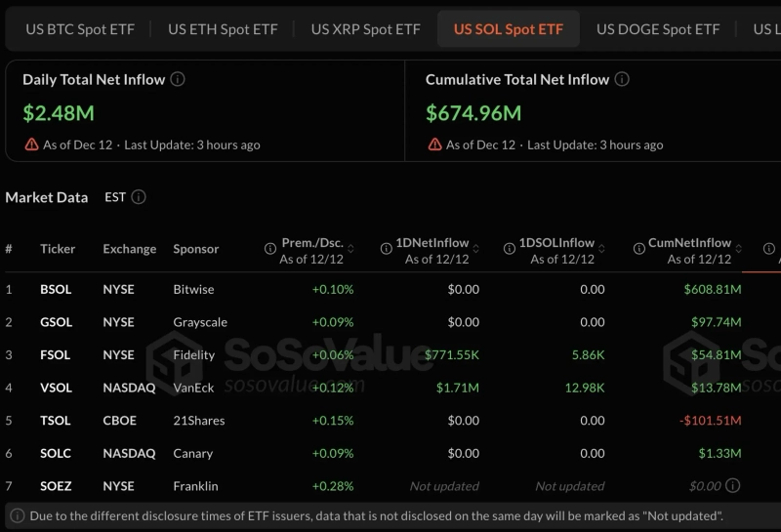
Task: Select the VSOL ticker row
Action: click(x=56, y=388)
